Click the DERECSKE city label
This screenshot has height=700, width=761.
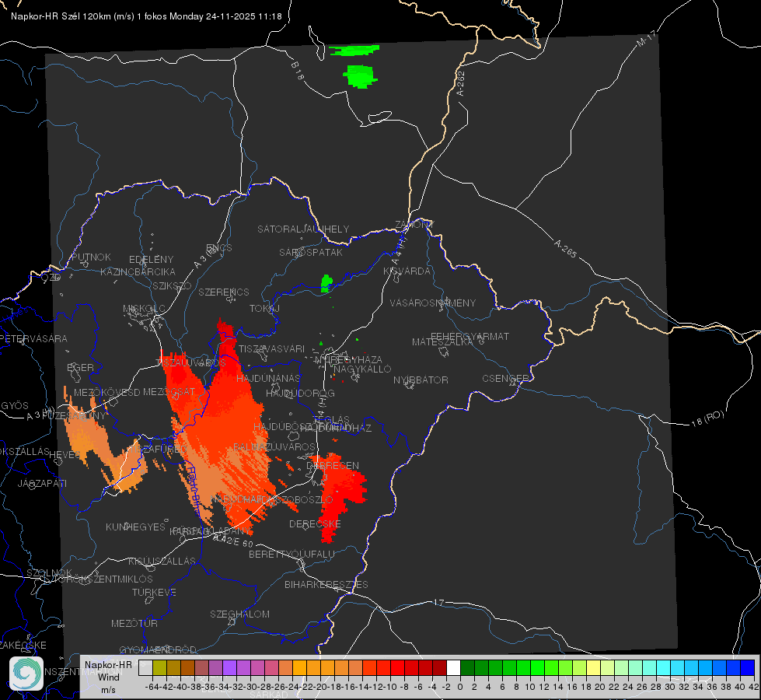tap(315, 524)
